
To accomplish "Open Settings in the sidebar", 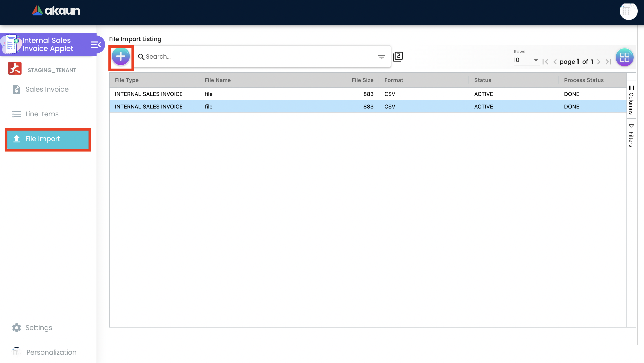I will pos(38,328).
